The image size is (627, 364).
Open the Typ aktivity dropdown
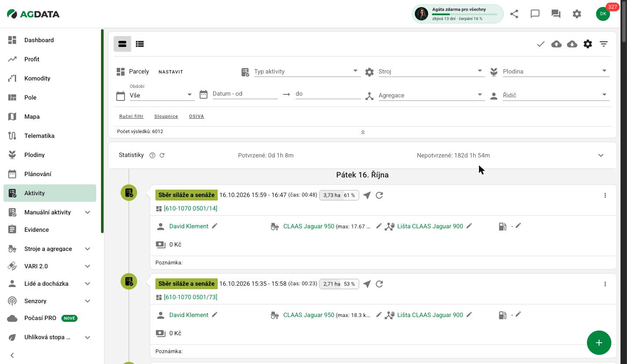(307, 71)
